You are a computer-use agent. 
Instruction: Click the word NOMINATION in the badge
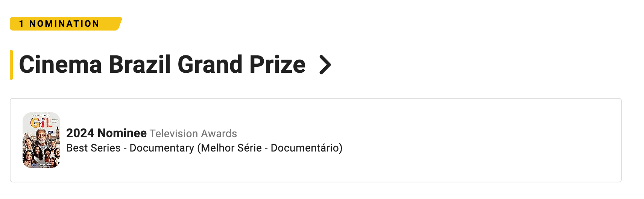click(64, 24)
